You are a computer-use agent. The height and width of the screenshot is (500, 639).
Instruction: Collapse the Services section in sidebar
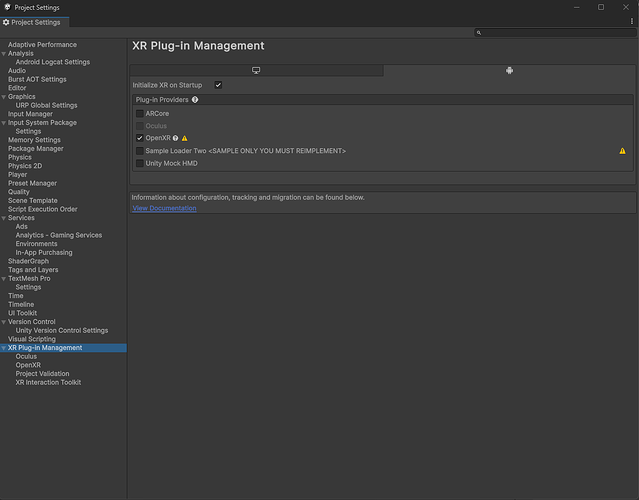4,218
